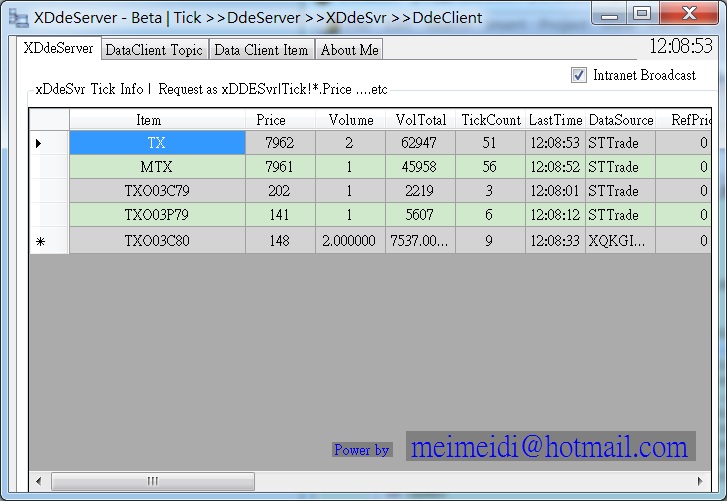Click the Power by label
The height and width of the screenshot is (501, 727).
click(362, 450)
